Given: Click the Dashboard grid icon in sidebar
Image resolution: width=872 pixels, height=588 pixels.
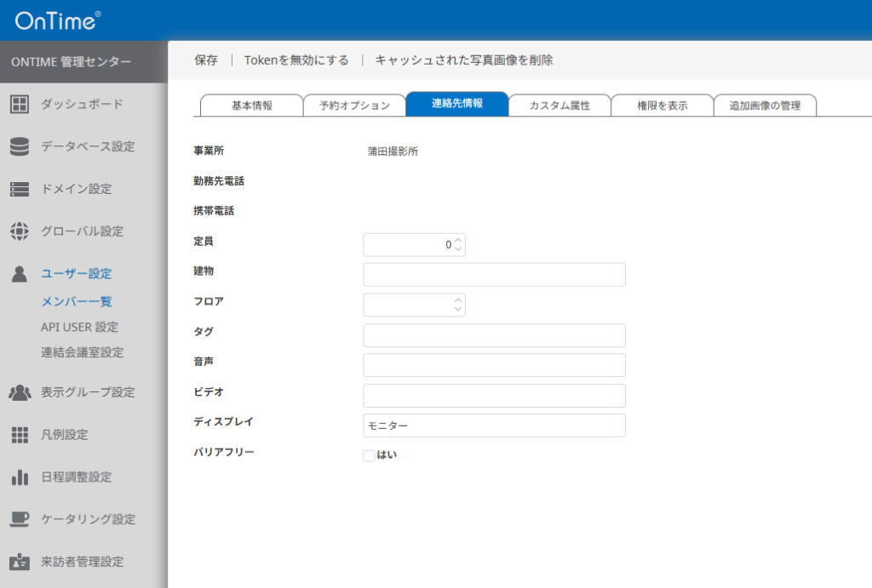Looking at the screenshot, I should click(x=20, y=105).
